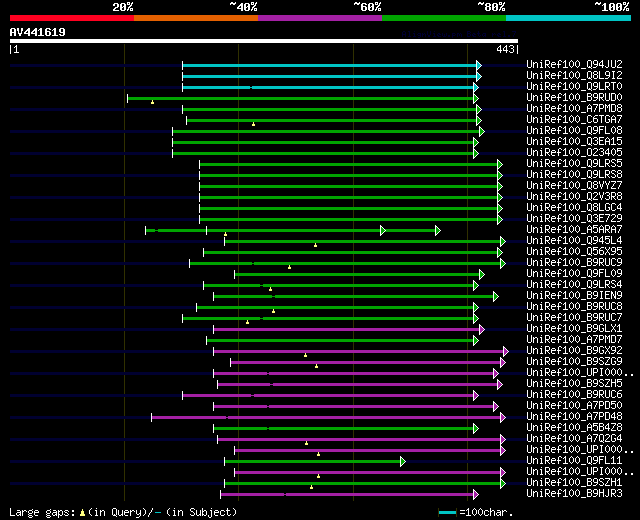Select the query name AV441619

pos(38,32)
